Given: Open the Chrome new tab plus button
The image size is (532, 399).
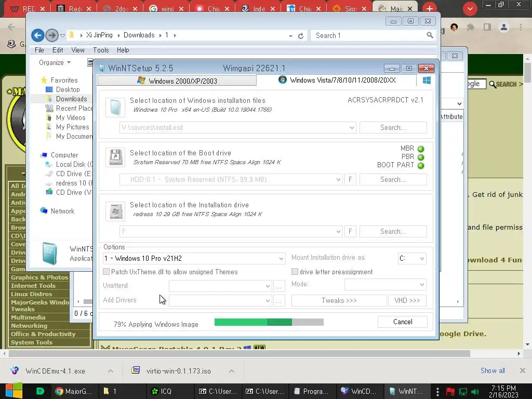Looking at the screenshot, I should (429, 8).
